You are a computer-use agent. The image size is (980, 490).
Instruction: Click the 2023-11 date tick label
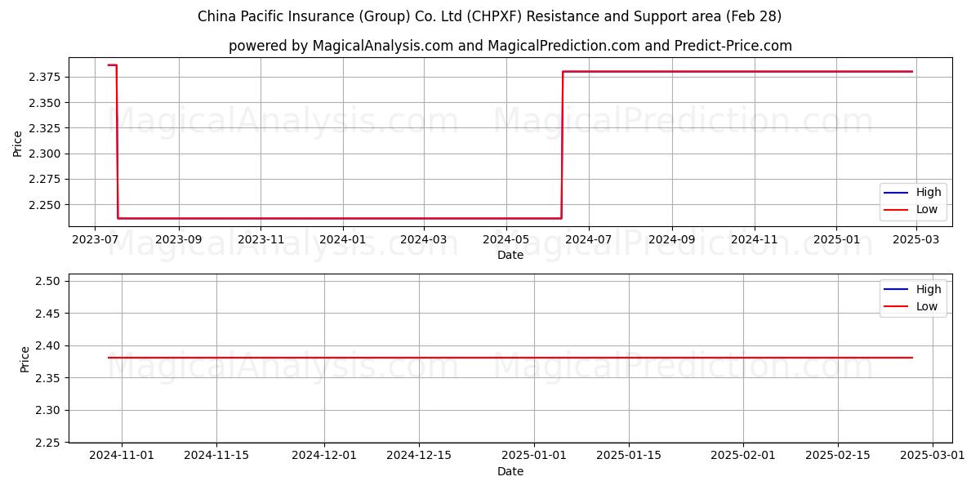pyautogui.click(x=261, y=240)
